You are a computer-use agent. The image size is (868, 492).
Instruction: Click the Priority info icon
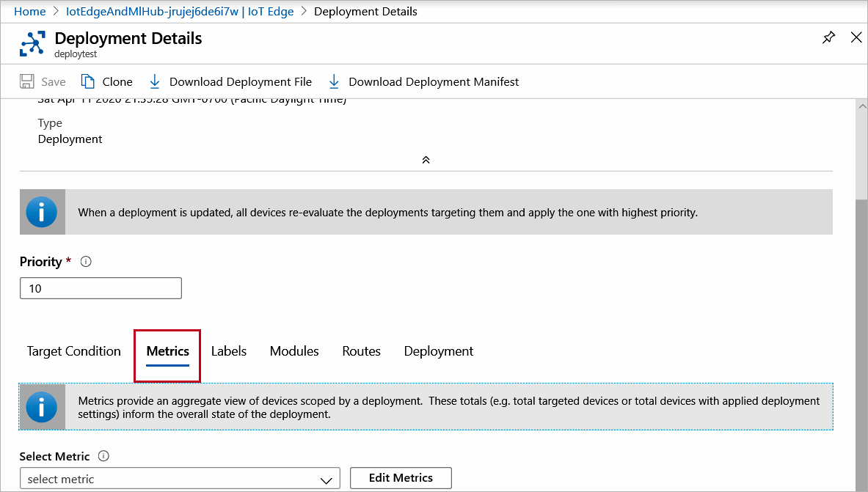pyautogui.click(x=85, y=261)
